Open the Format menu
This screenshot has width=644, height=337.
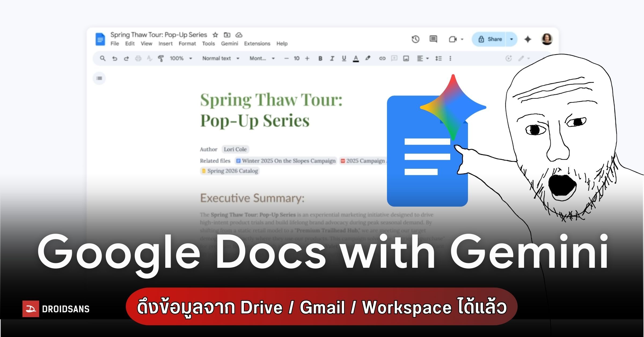point(187,43)
